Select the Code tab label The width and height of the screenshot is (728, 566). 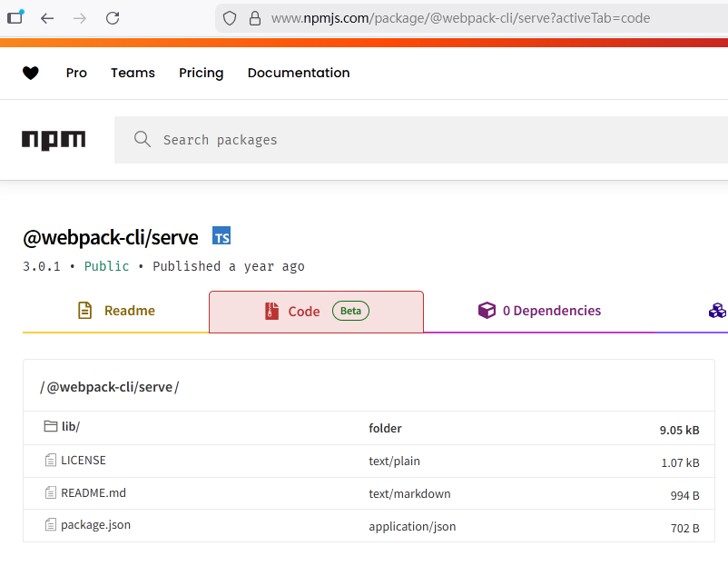pos(304,312)
